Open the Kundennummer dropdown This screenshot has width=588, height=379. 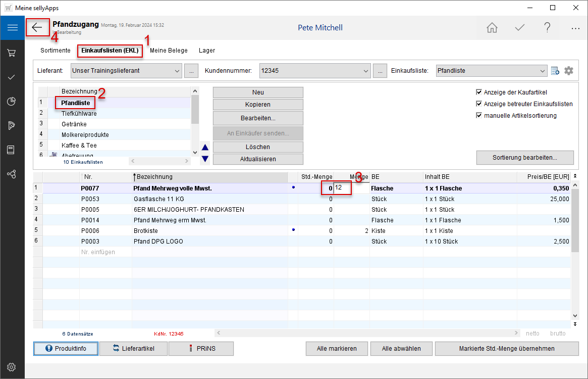pyautogui.click(x=365, y=71)
